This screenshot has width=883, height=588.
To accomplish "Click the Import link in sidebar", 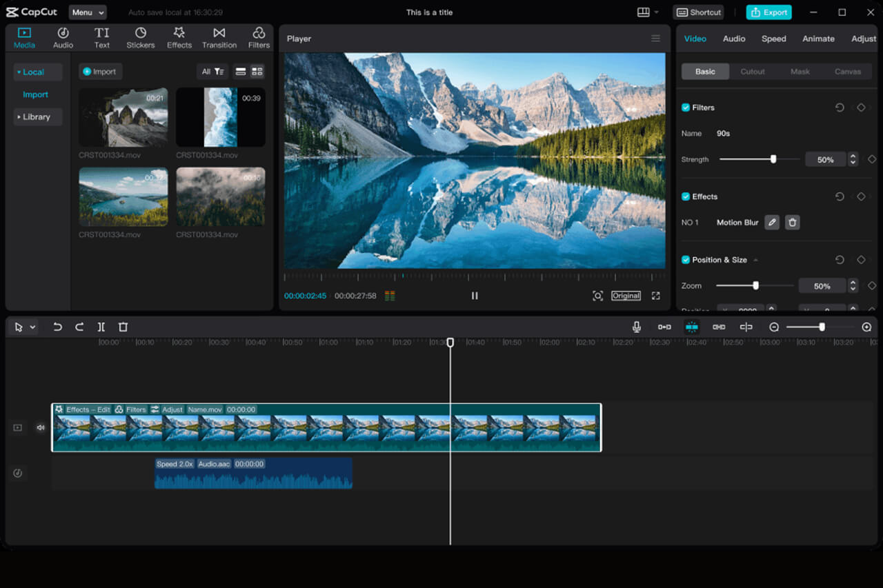I will [x=36, y=94].
